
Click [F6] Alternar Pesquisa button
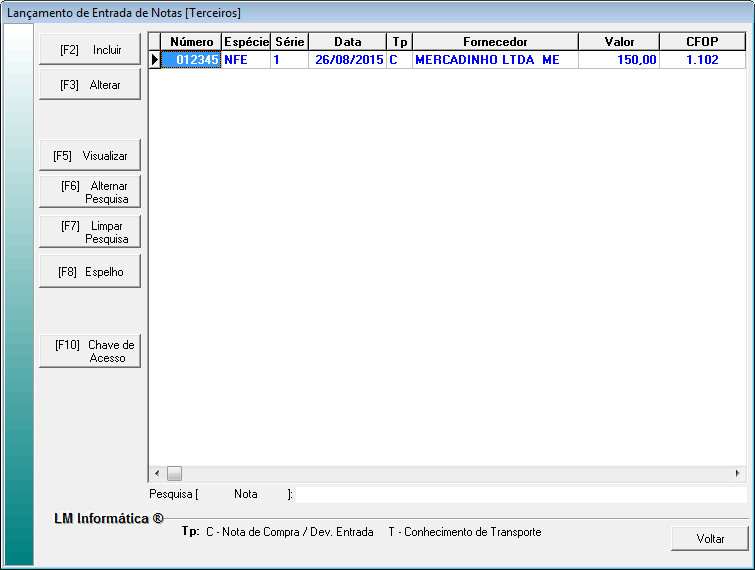click(90, 192)
